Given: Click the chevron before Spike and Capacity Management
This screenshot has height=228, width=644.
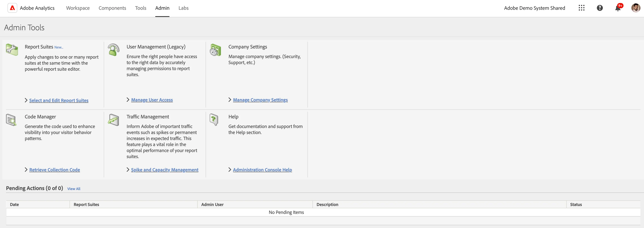Looking at the screenshot, I should (x=128, y=170).
